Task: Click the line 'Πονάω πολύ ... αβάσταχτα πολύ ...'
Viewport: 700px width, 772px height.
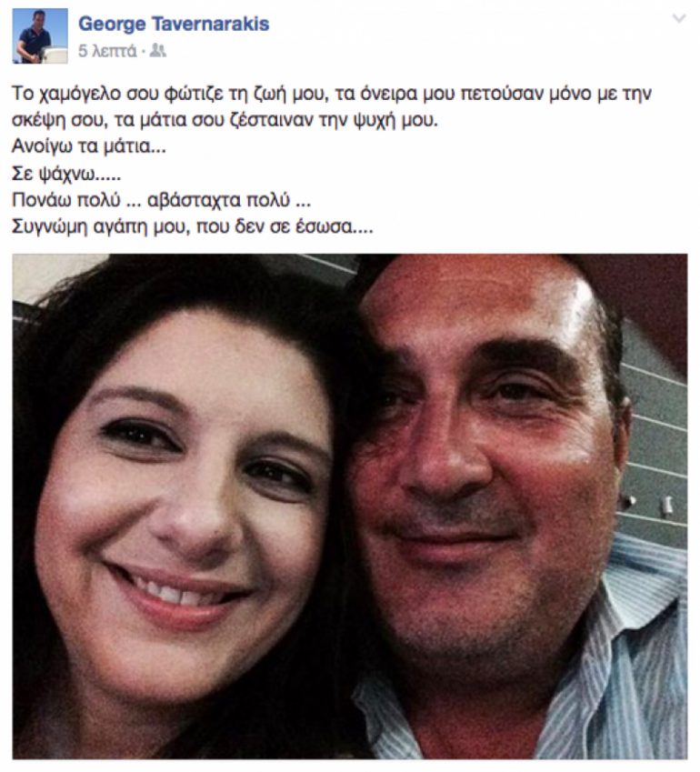Action: pyautogui.click(x=161, y=200)
